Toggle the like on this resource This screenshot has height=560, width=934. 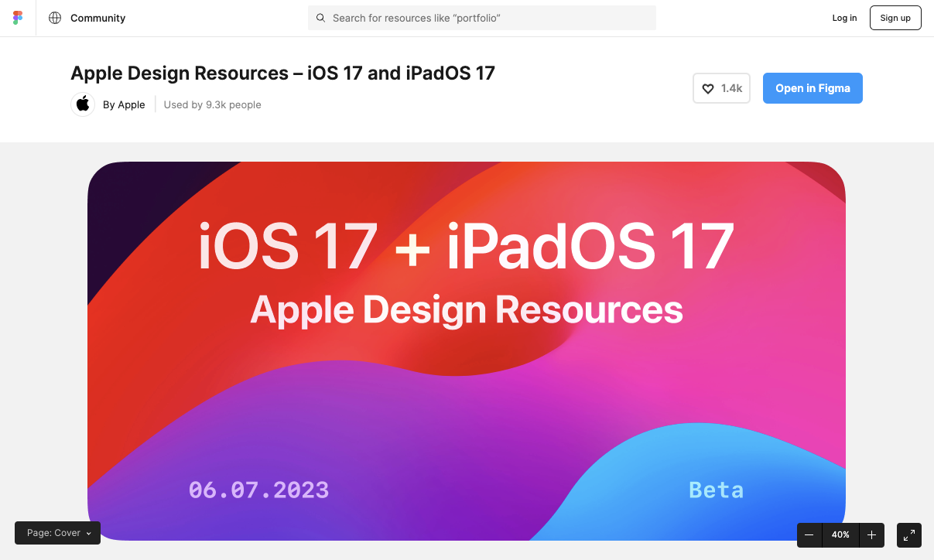pyautogui.click(x=720, y=88)
